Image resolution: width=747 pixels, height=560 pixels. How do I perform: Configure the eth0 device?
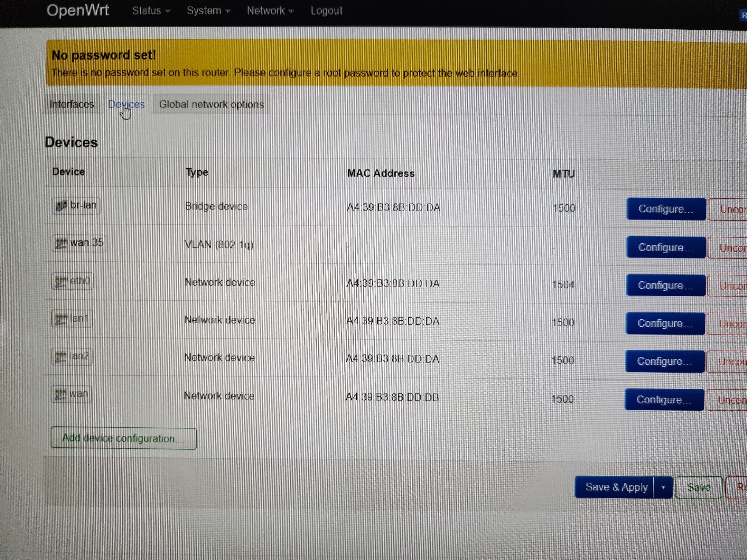tap(665, 286)
